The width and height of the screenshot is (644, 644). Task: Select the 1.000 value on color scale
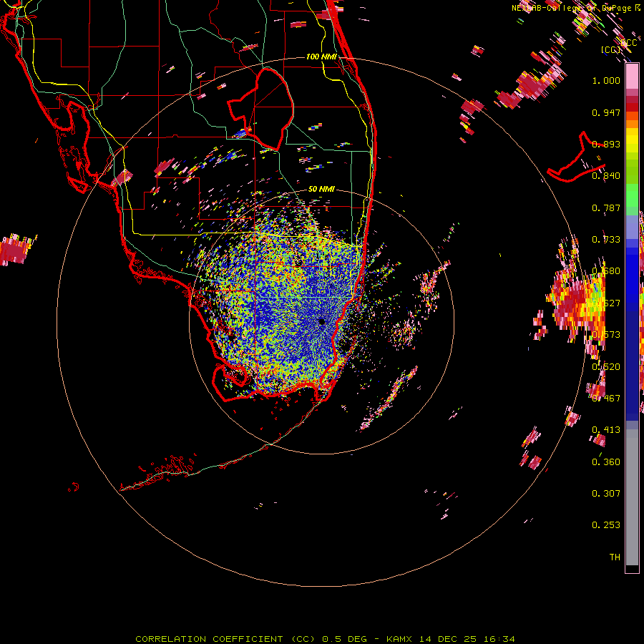pos(606,80)
